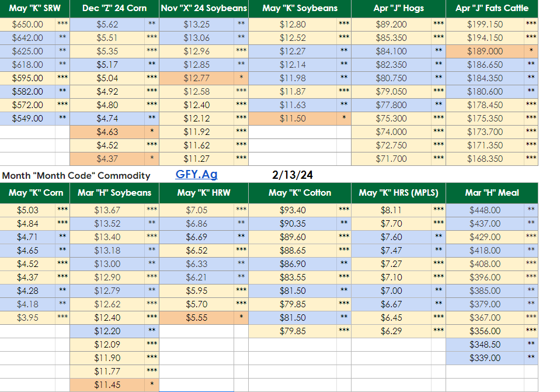Image resolution: width=560 pixels, height=392 pixels.
Task: Select the orange-highlighted $12.77 soybeans cell
Action: (196, 78)
